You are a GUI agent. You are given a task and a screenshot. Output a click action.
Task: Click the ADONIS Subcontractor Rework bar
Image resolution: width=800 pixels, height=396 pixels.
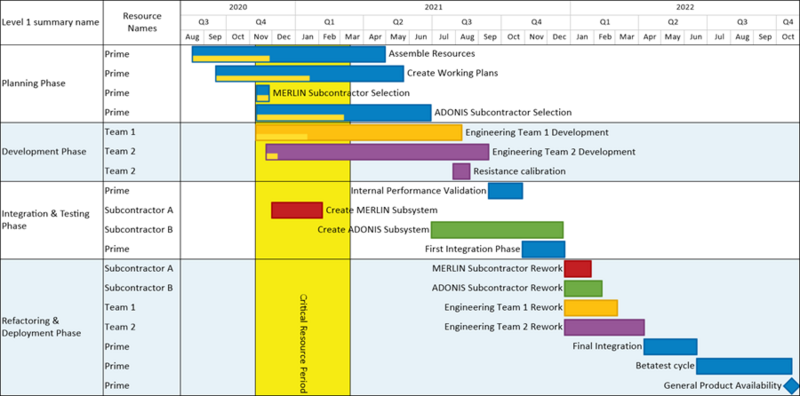[x=583, y=288]
